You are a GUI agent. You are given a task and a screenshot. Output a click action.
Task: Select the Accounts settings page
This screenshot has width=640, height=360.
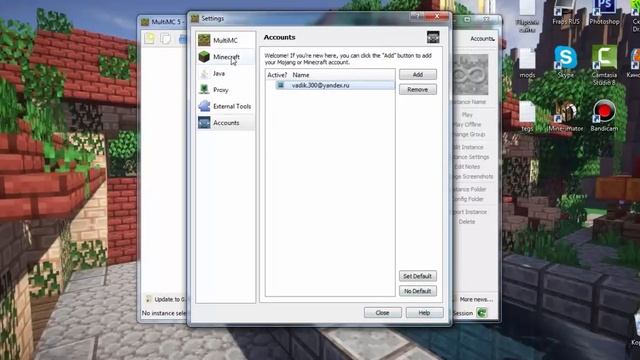coord(225,122)
